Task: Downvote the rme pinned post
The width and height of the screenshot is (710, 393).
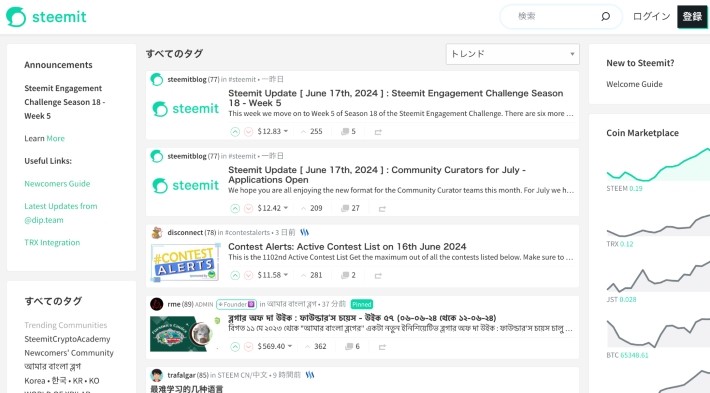Action: point(249,347)
